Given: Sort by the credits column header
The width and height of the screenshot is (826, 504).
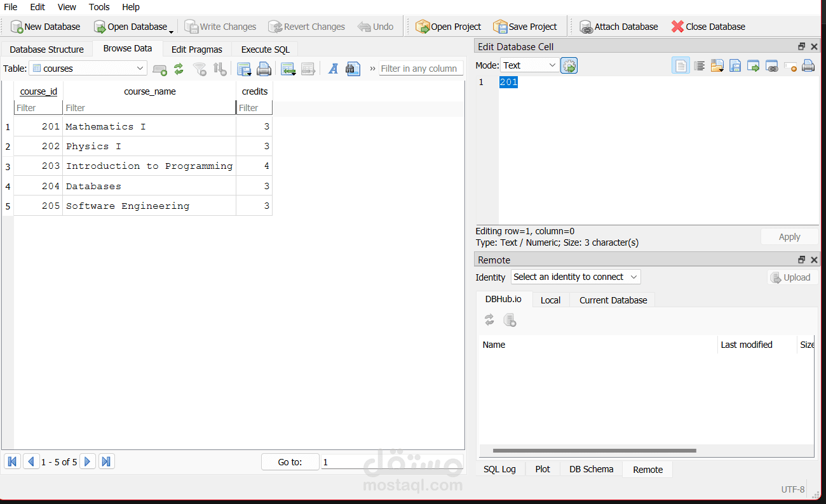Looking at the screenshot, I should (x=254, y=91).
